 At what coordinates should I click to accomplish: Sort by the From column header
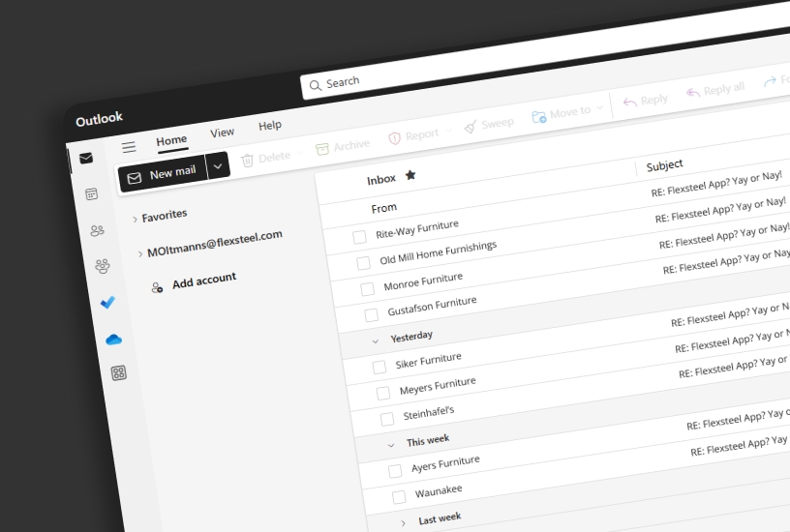(384, 208)
